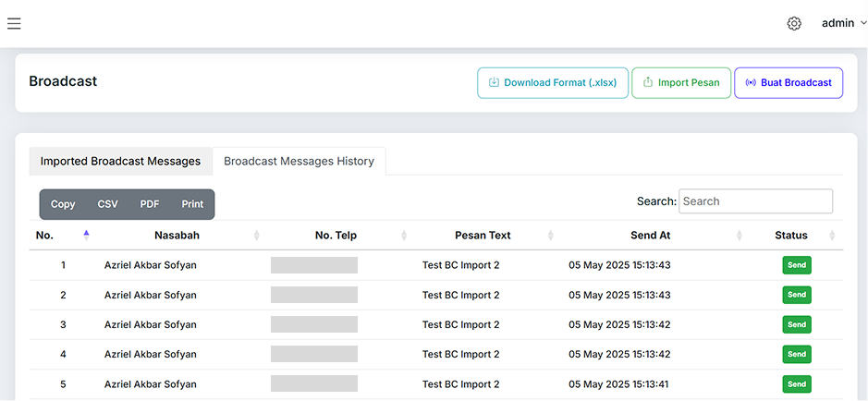This screenshot has width=868, height=401.
Task: Click the Copy export button
Action: pos(63,204)
